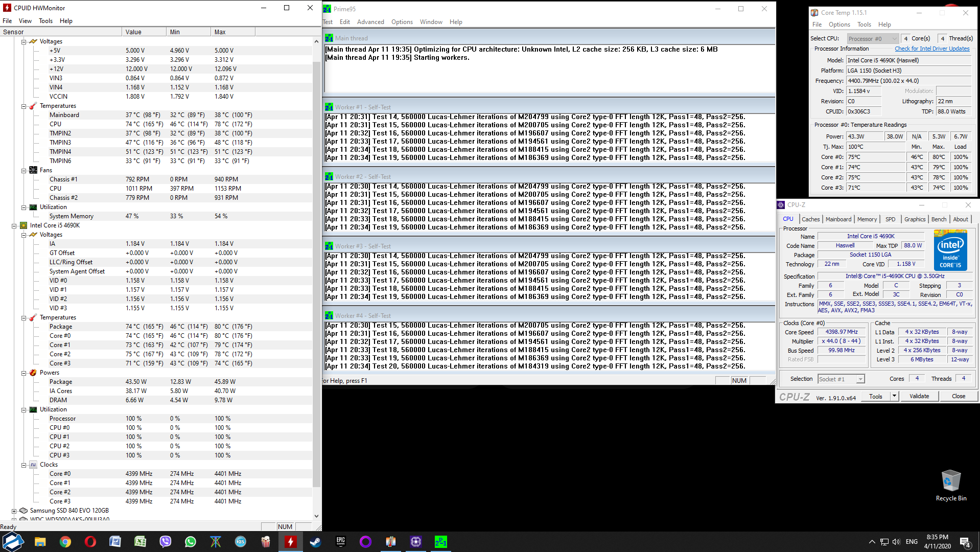The height and width of the screenshot is (552, 980).
Task: Open the Action Center notification icon
Action: (x=965, y=542)
